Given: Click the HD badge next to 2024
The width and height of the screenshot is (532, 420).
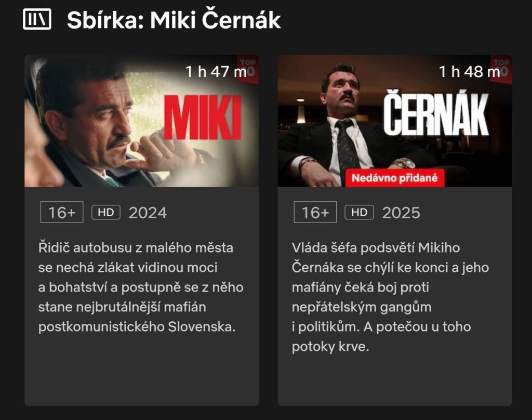Looking at the screenshot, I should [x=106, y=213].
